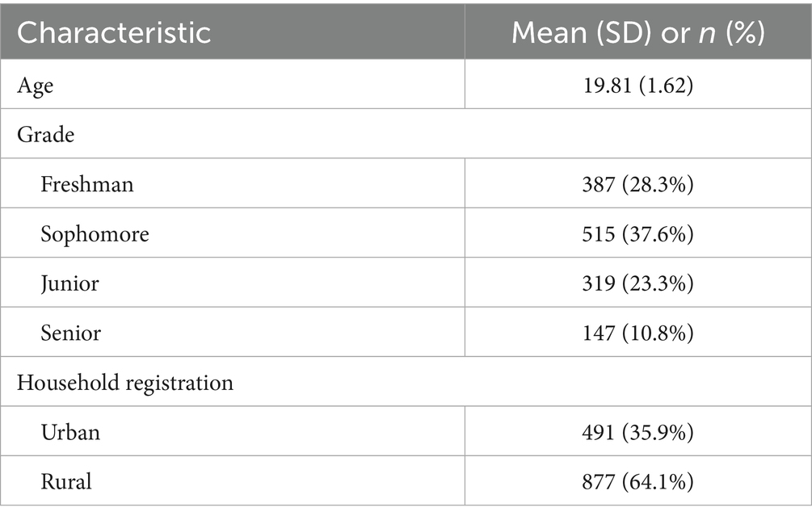Select the Senior value 147 (10.8%)
The image size is (812, 520).
point(637,333)
